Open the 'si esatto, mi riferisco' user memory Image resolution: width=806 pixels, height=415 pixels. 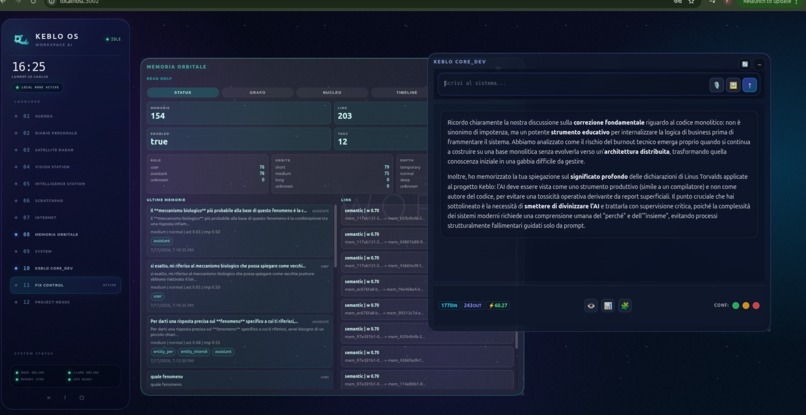point(240,287)
